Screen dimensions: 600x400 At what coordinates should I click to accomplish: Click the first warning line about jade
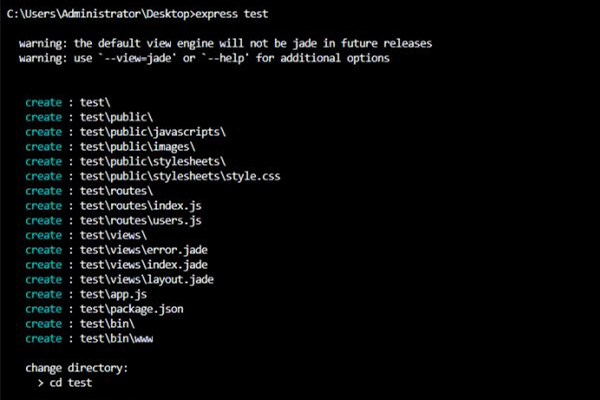click(x=225, y=43)
